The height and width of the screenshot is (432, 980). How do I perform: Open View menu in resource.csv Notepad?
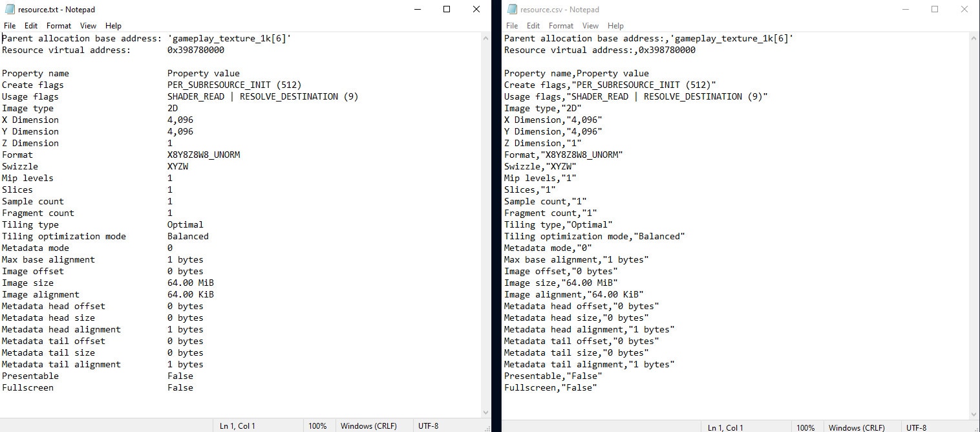(590, 26)
